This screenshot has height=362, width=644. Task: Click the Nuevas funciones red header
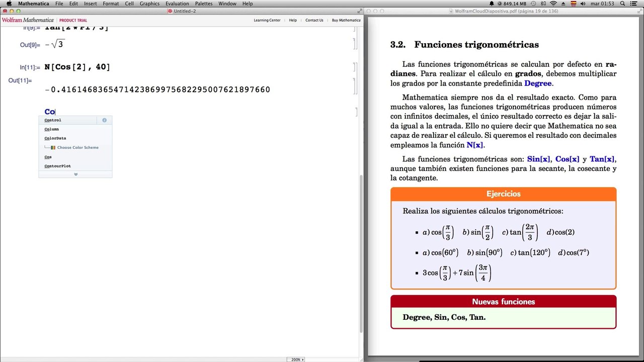(x=504, y=302)
